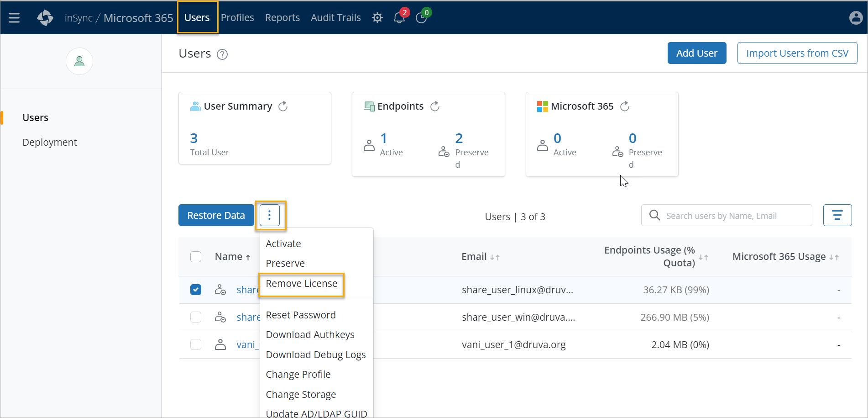Select Remove License from the menu

[x=301, y=283]
